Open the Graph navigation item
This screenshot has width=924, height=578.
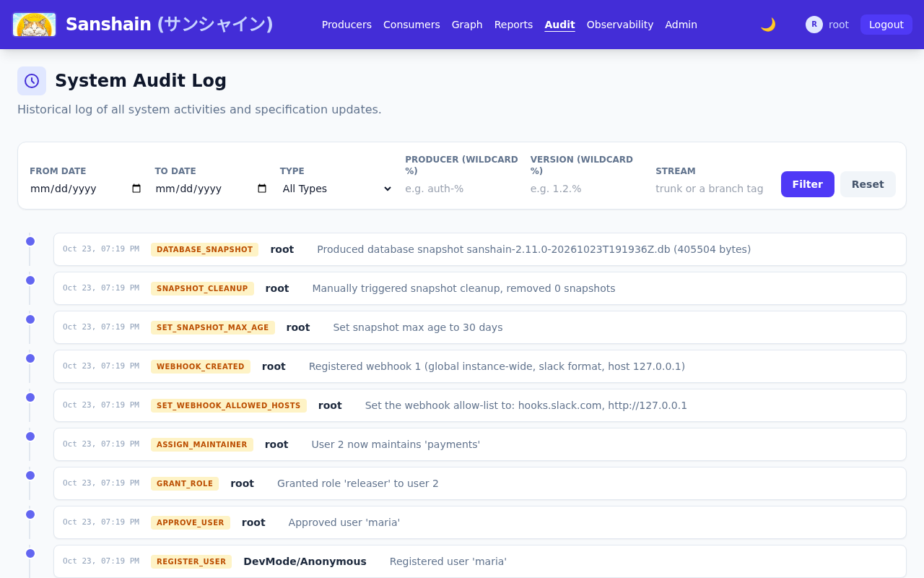(467, 25)
